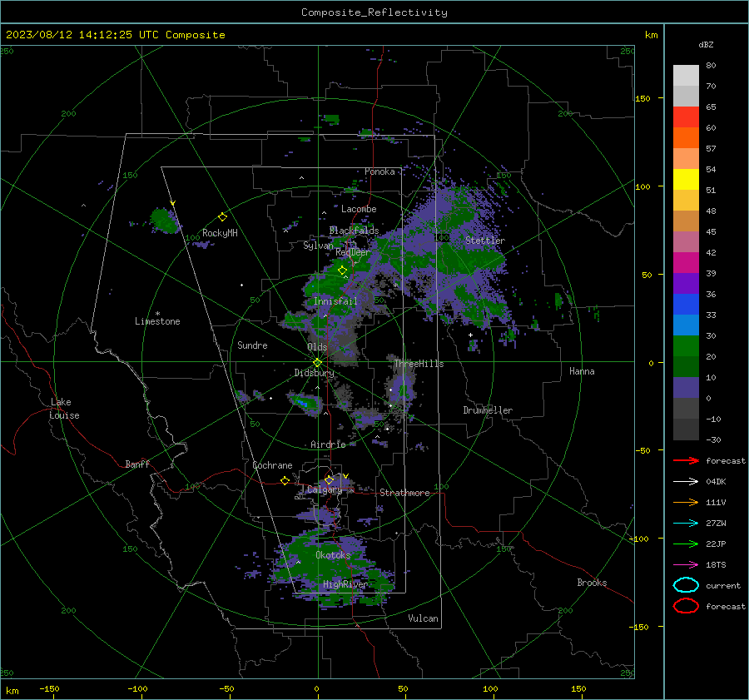Select yellow diamond marker above Calgary label
The image size is (749, 700).
(x=329, y=479)
